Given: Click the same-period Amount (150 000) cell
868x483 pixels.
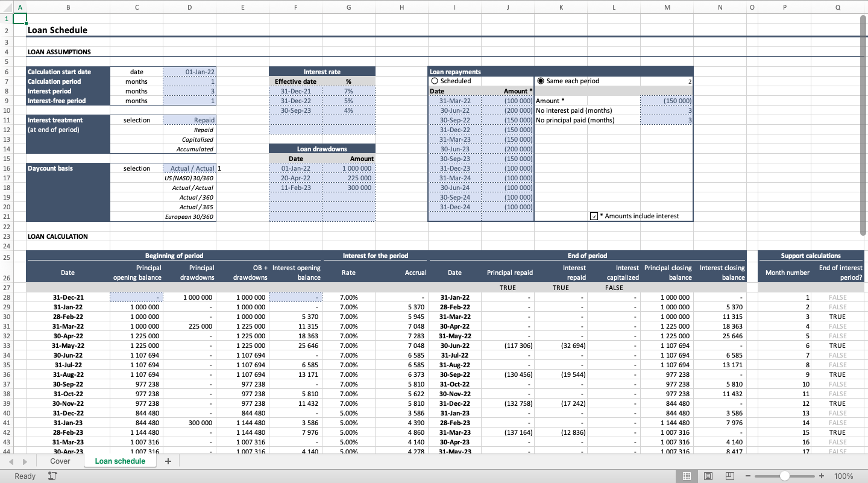Looking at the screenshot, I should (x=667, y=101).
